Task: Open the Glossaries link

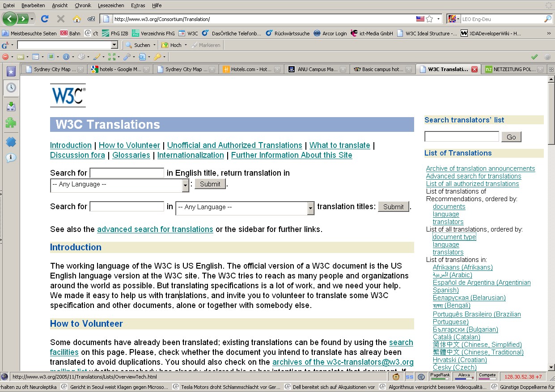Action: pyautogui.click(x=131, y=155)
